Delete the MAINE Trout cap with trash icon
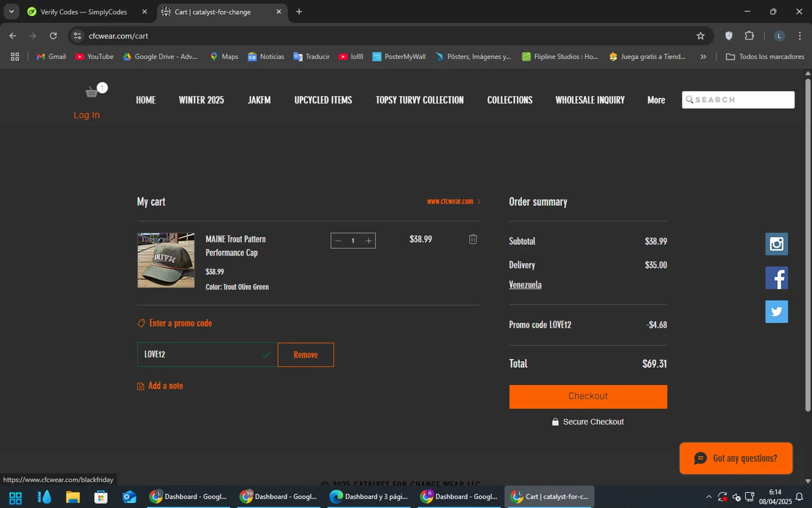Viewport: 812px width, 508px height. 473,239
